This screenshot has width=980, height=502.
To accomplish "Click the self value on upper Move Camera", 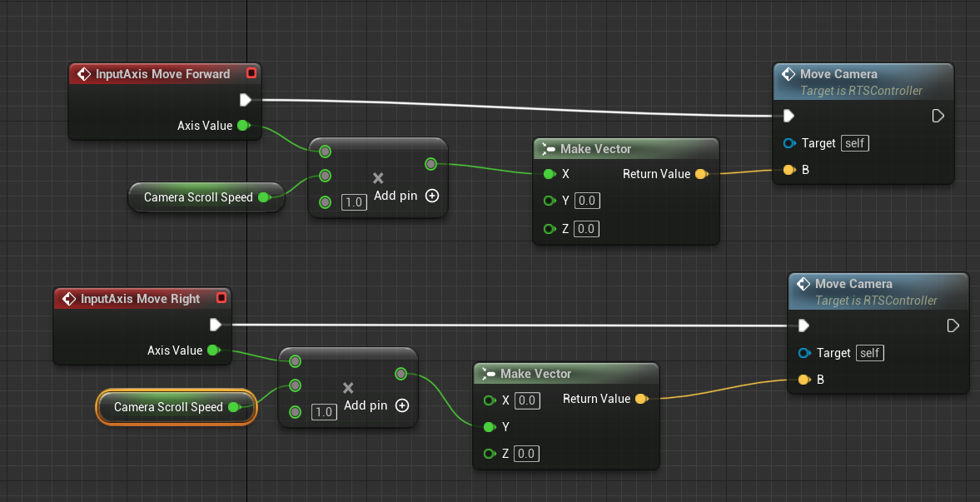I will tap(854, 143).
